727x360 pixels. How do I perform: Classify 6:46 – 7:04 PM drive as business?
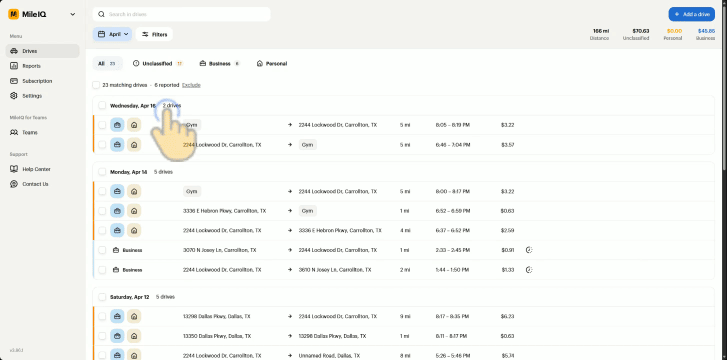[x=117, y=145]
